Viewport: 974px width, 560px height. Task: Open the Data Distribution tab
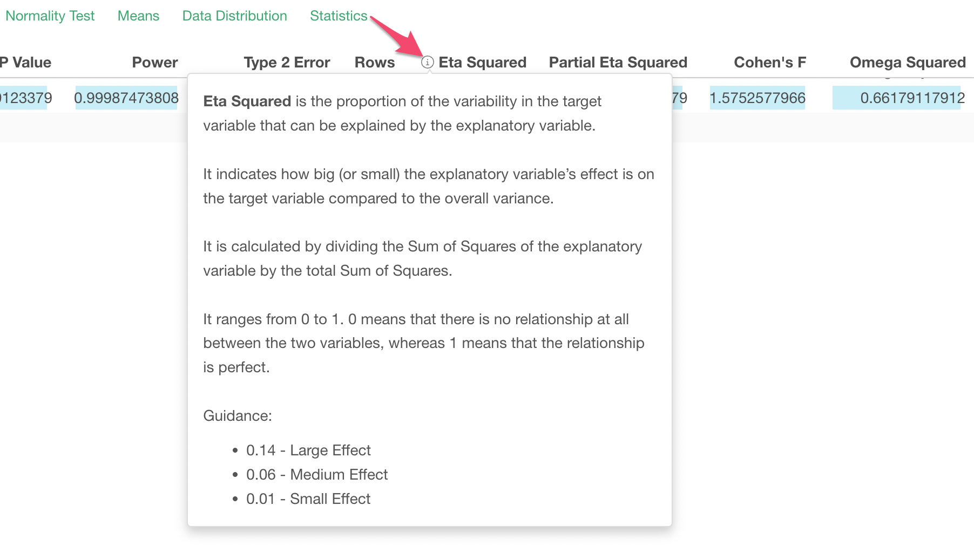(x=234, y=16)
